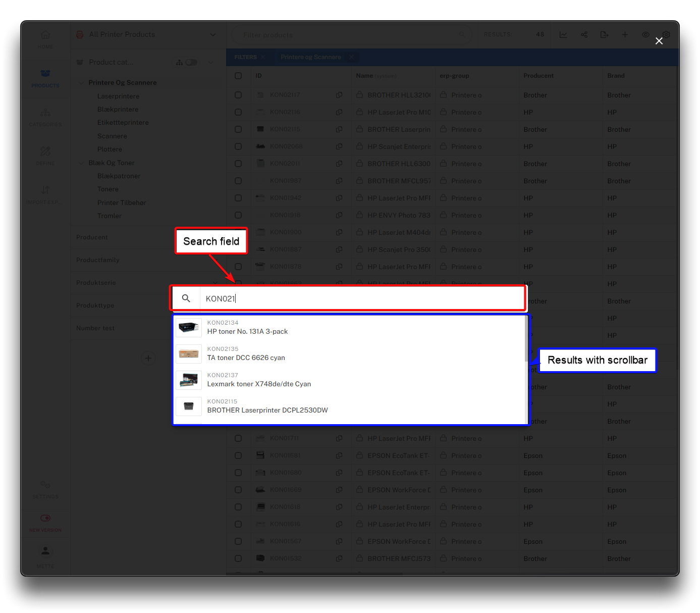This screenshot has height=613, width=700.
Task: Click the plus icon in top toolbar
Action: pyautogui.click(x=625, y=35)
